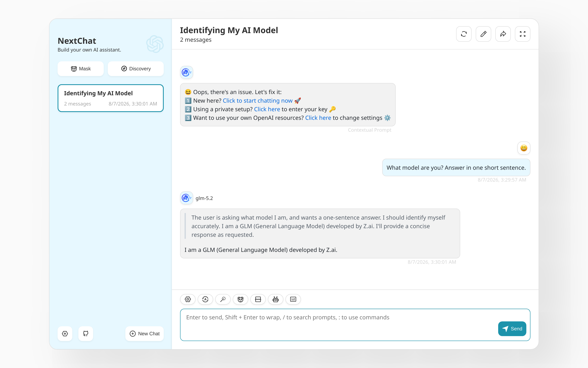Open masks via toolbar mask face icon
This screenshot has height=368, width=588.
tap(240, 299)
